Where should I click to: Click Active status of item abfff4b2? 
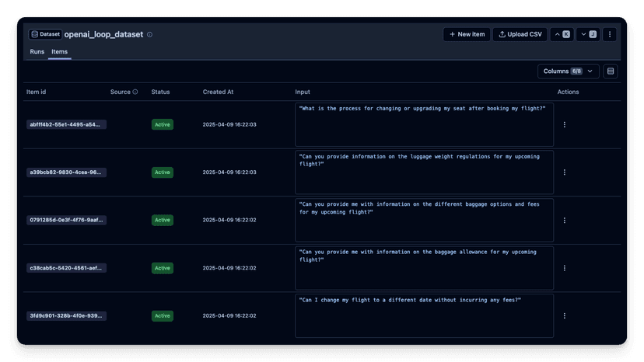(163, 124)
